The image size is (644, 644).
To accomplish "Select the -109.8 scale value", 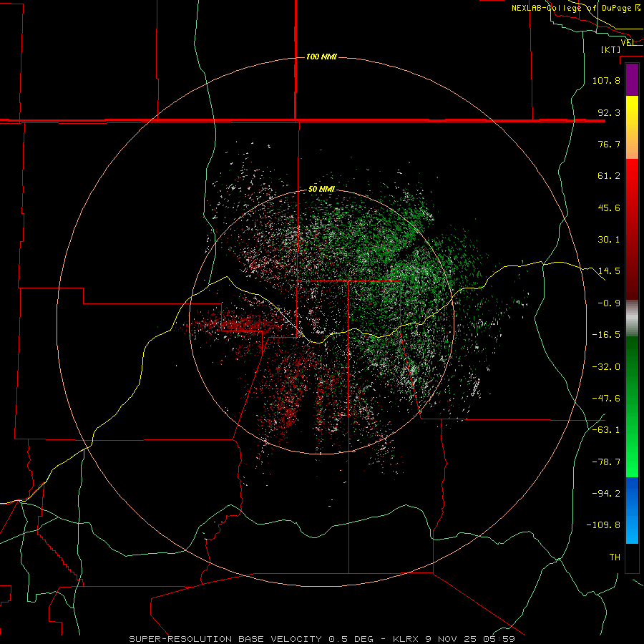I will click(x=603, y=525).
